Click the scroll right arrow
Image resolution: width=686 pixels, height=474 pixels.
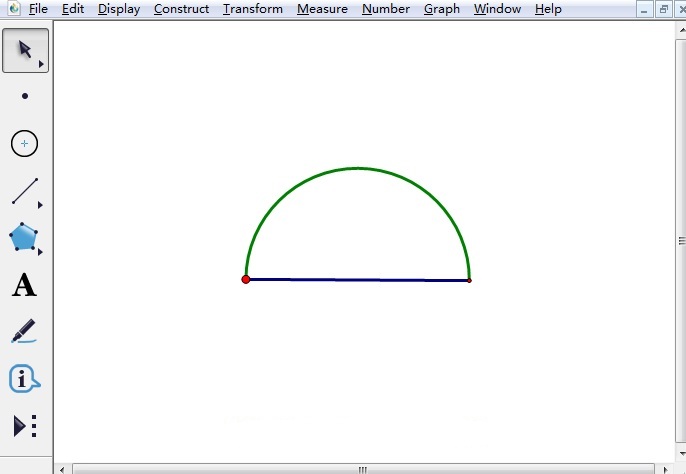(665, 470)
